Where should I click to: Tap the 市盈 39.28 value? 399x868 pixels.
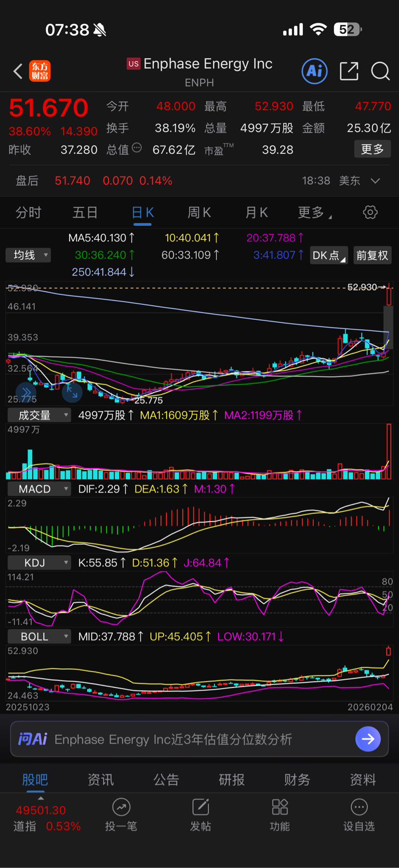(x=277, y=150)
